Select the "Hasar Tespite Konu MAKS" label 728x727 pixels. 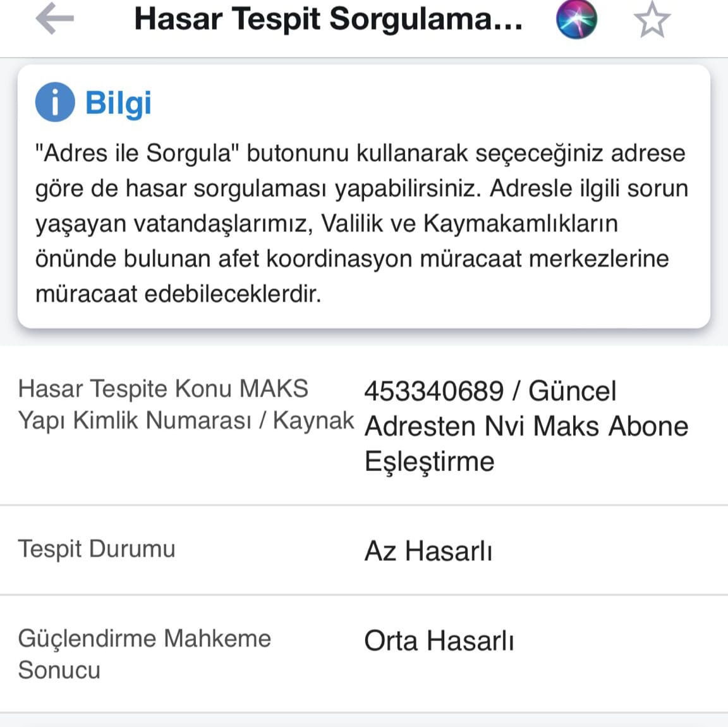click(163, 388)
